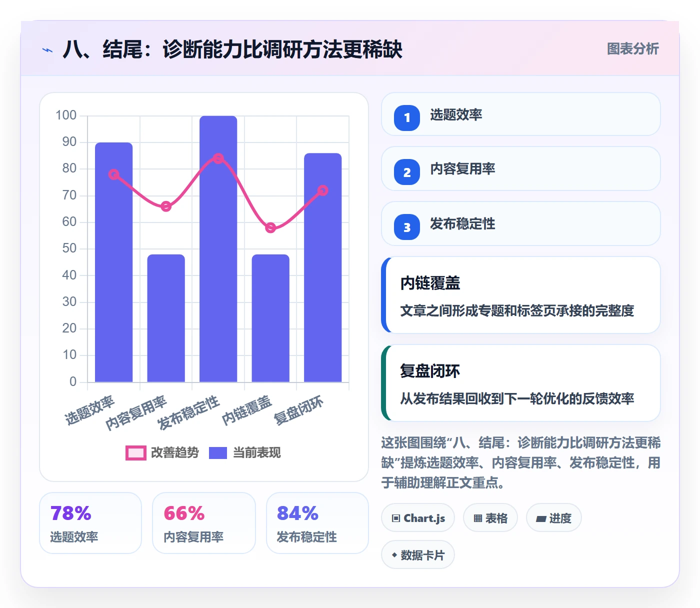Click the lightning bolt icon beside the title

click(47, 50)
